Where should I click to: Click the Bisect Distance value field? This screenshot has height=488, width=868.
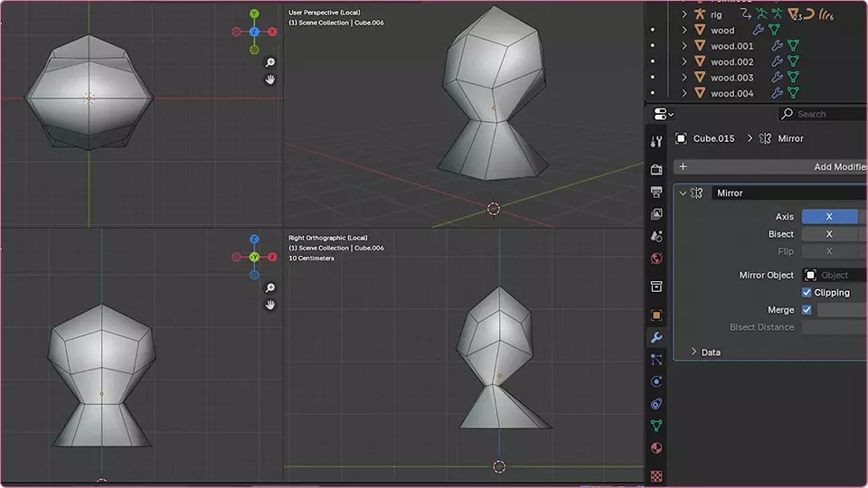pyautogui.click(x=835, y=327)
